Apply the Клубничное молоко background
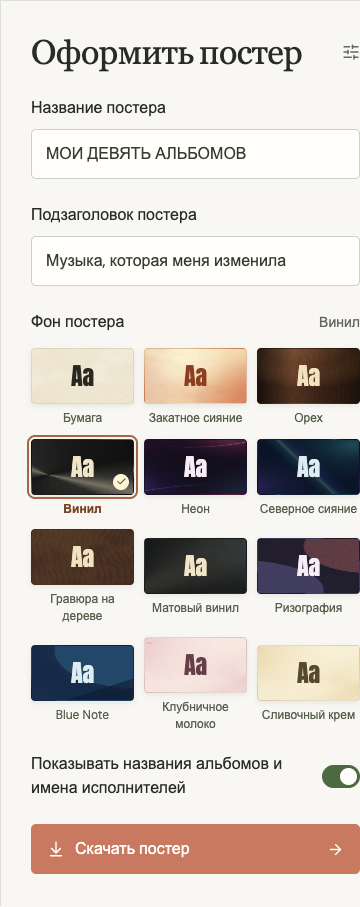 click(196, 665)
